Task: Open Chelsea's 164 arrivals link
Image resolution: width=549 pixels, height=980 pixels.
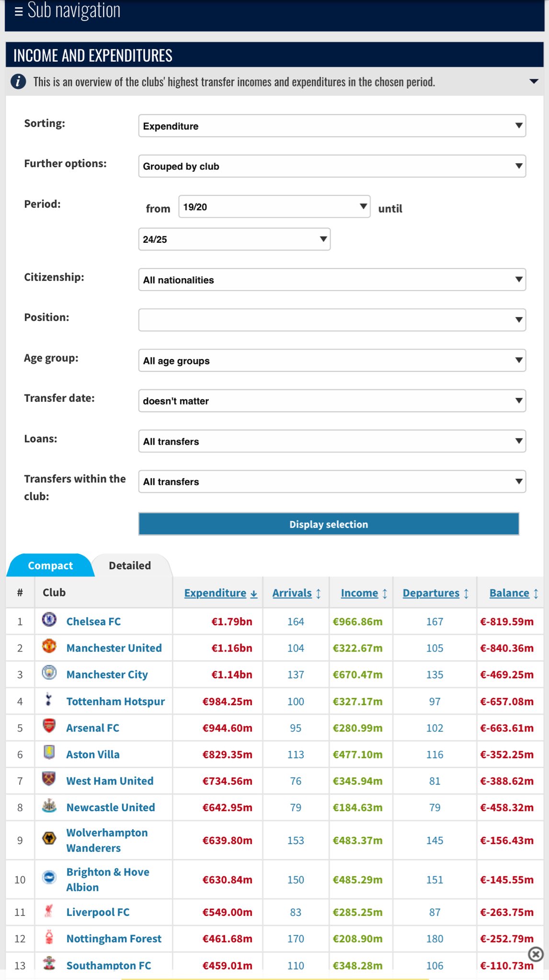Action: coord(296,621)
